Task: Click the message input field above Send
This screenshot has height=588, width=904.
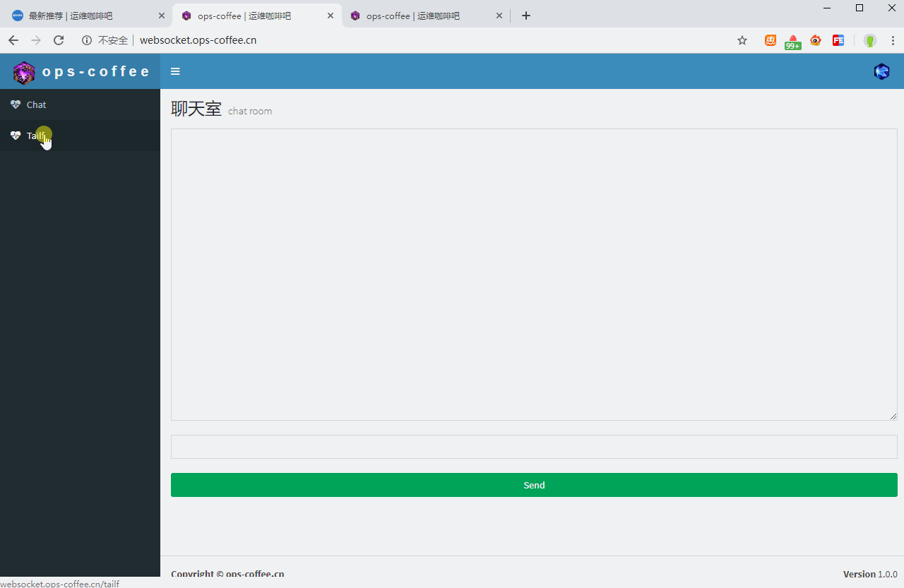Action: (x=534, y=446)
